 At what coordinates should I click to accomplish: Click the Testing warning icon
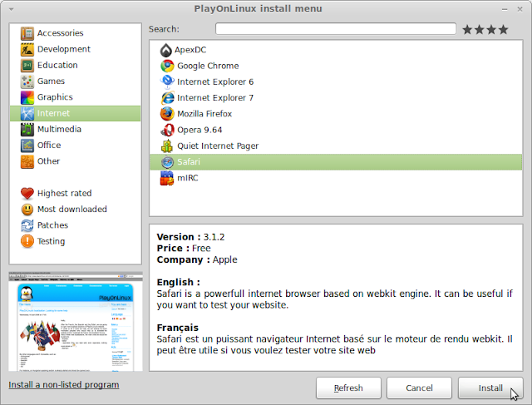(27, 241)
